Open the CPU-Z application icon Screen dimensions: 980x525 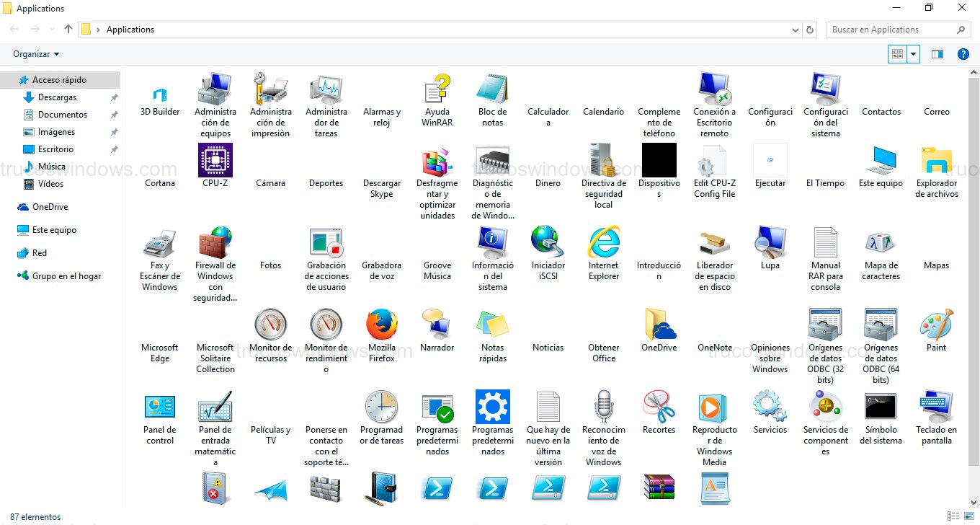click(215, 160)
